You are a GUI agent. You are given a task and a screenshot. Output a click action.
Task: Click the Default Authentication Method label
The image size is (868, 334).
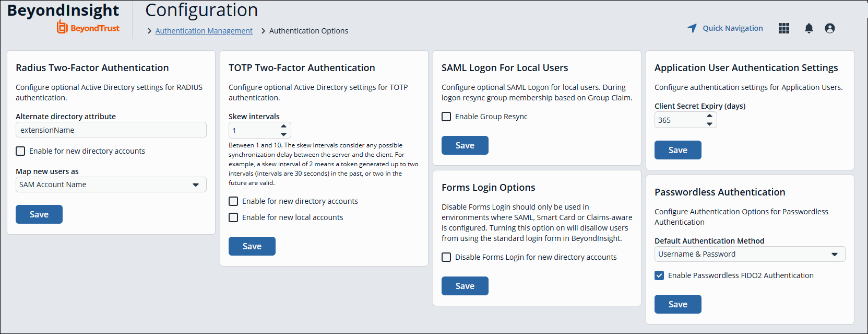coord(709,241)
